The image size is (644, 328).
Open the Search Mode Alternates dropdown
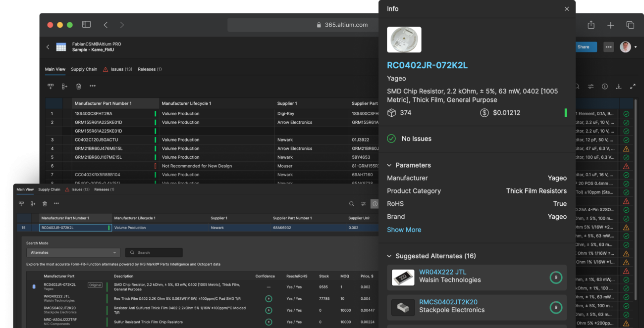coord(73,252)
